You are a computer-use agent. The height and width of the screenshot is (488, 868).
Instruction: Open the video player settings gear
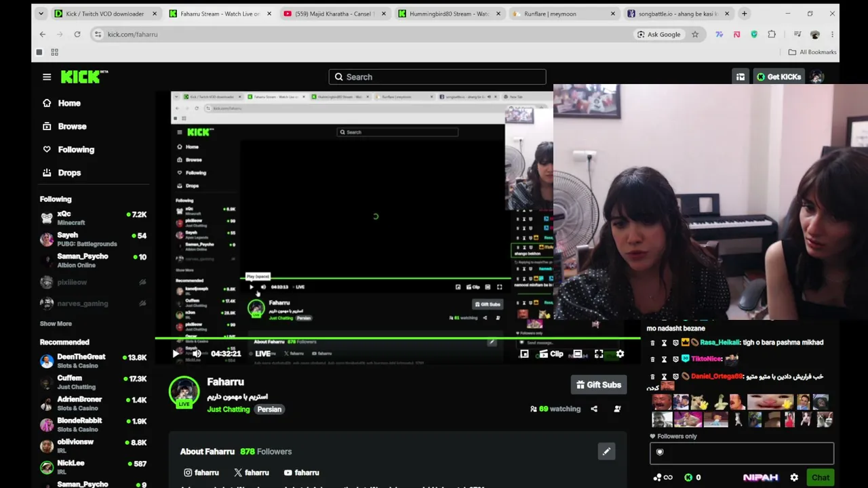620,354
